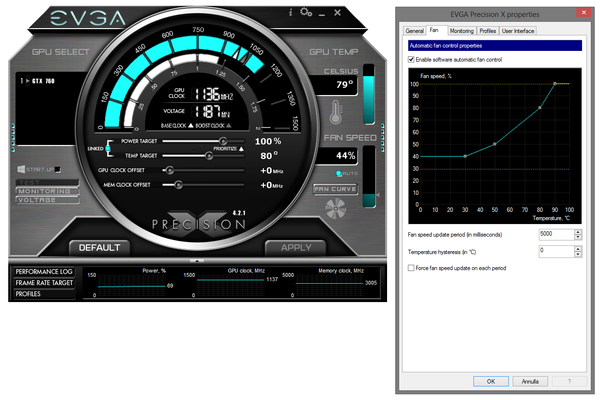The width and height of the screenshot is (600, 400).
Task: Click the thermometer icon under GPU Temp
Action: tap(336, 112)
